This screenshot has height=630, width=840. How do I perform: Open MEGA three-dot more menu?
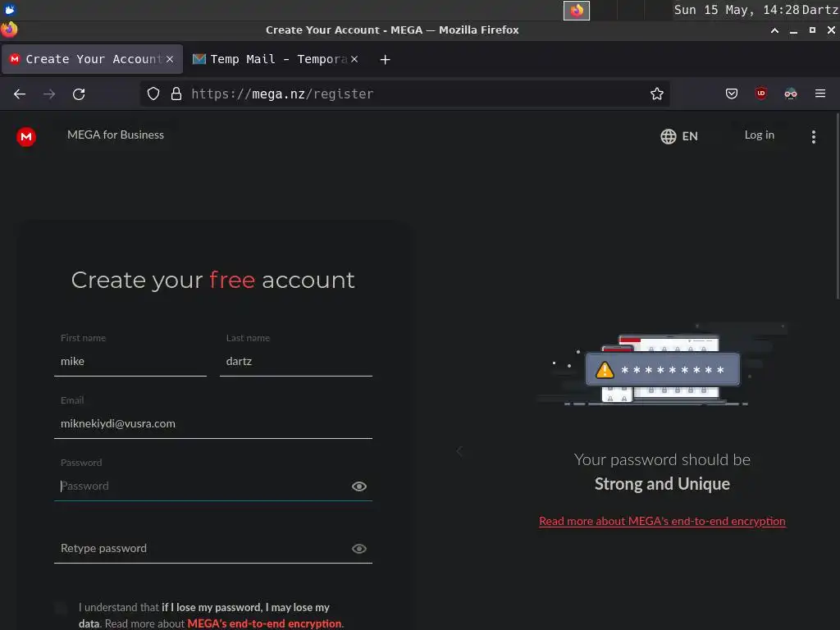(813, 137)
